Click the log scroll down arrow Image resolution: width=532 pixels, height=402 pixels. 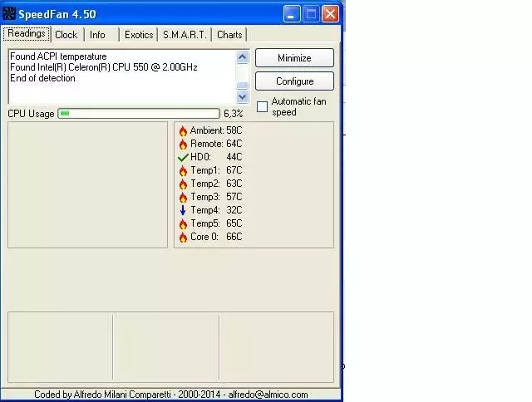[x=242, y=96]
